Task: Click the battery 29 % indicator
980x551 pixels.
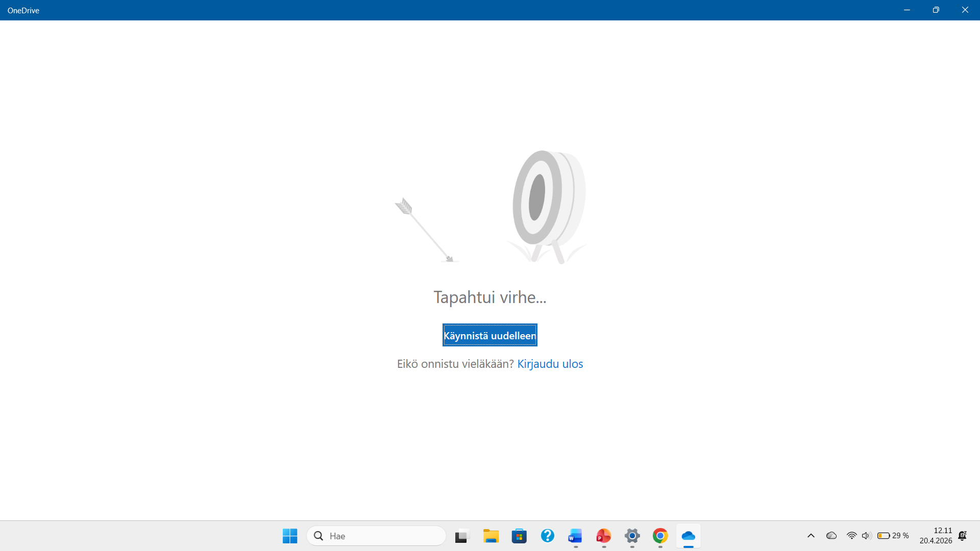Action: (x=893, y=536)
